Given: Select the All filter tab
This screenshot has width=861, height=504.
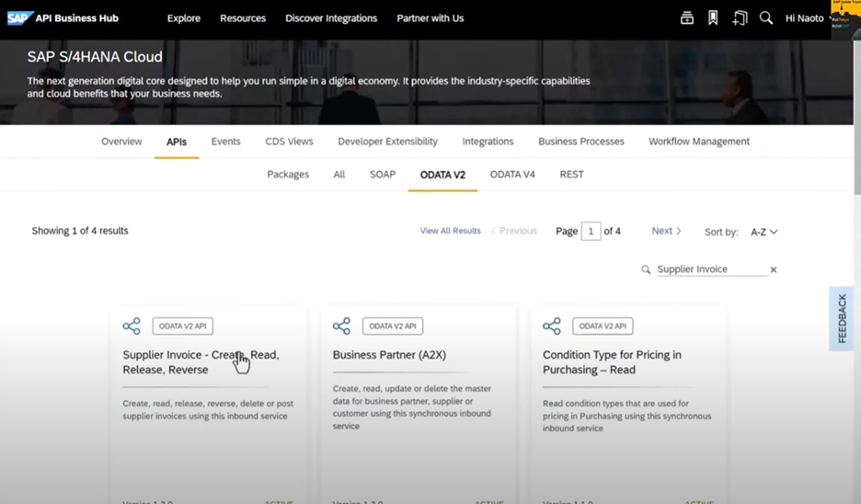Looking at the screenshot, I should tap(339, 175).
